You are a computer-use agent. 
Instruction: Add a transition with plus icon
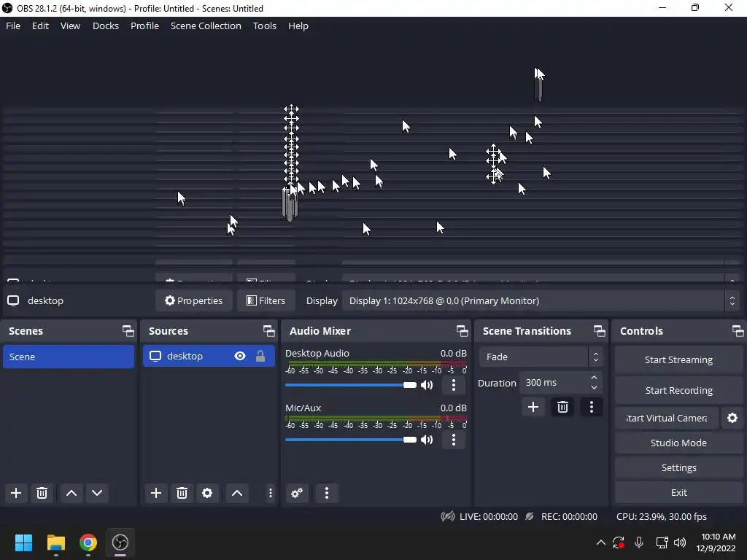pos(533,407)
